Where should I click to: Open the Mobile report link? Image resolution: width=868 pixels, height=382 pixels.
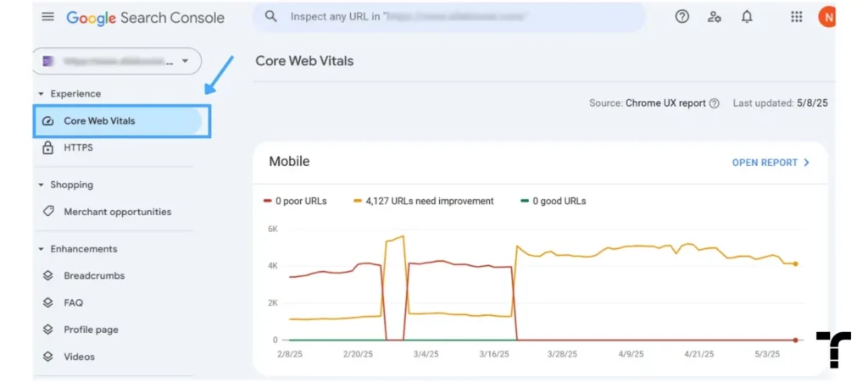pyautogui.click(x=771, y=163)
